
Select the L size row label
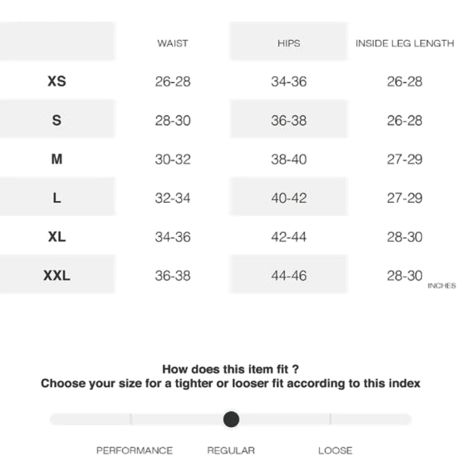56,198
